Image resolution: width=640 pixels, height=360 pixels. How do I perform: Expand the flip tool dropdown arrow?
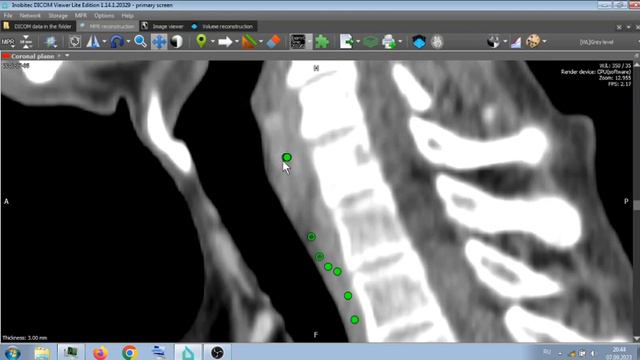(104, 42)
